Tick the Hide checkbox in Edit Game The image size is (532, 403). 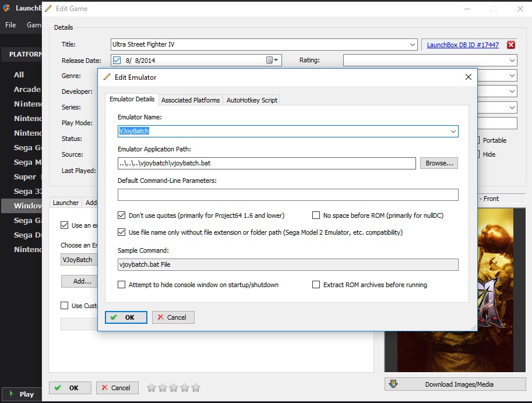pyautogui.click(x=478, y=154)
